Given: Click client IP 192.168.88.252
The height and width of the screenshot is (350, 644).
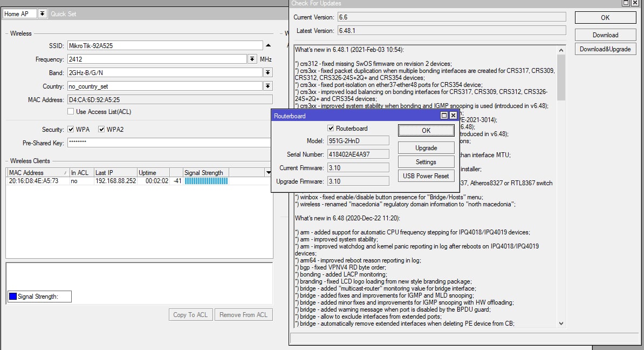Looking at the screenshot, I should tap(115, 181).
